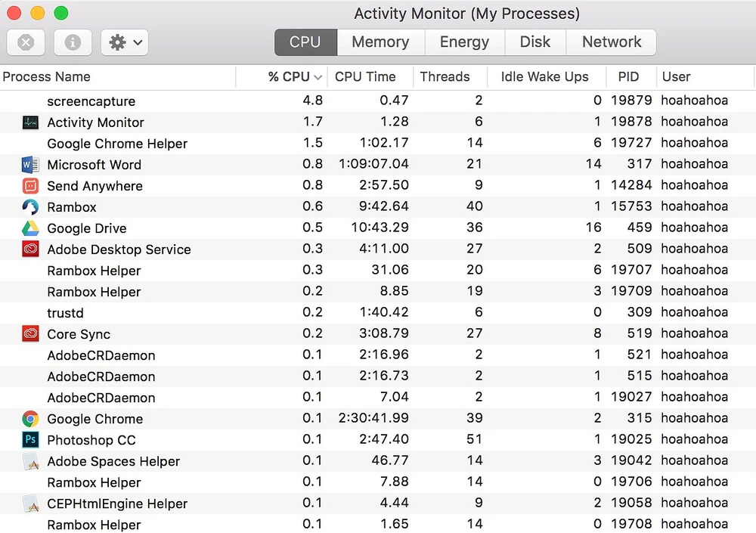Sort by the Process Name column header
The height and width of the screenshot is (533, 756).
pyautogui.click(x=47, y=76)
